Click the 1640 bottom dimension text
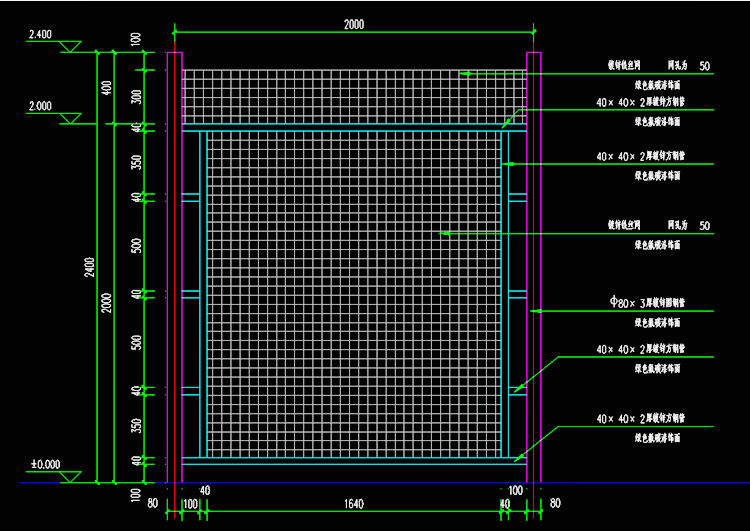 (353, 503)
